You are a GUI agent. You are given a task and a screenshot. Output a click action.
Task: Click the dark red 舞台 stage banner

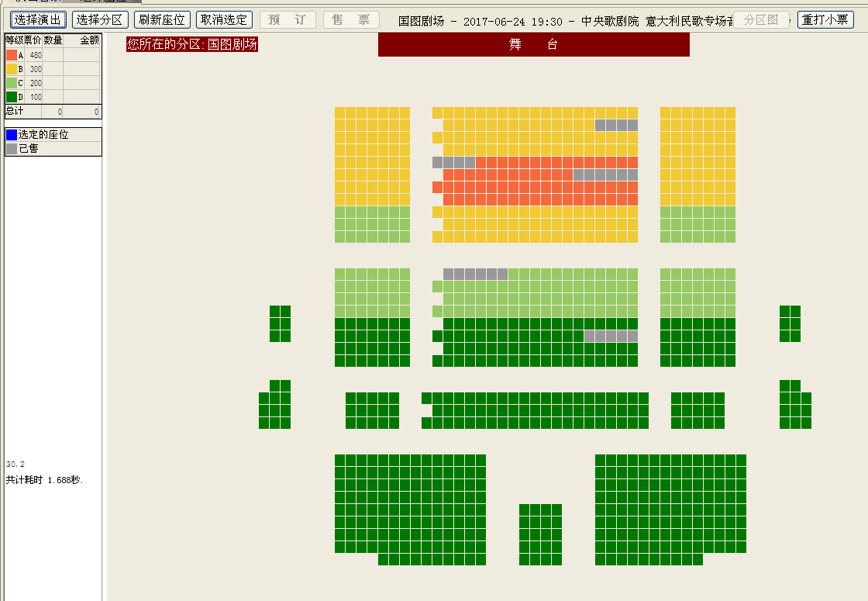(533, 45)
